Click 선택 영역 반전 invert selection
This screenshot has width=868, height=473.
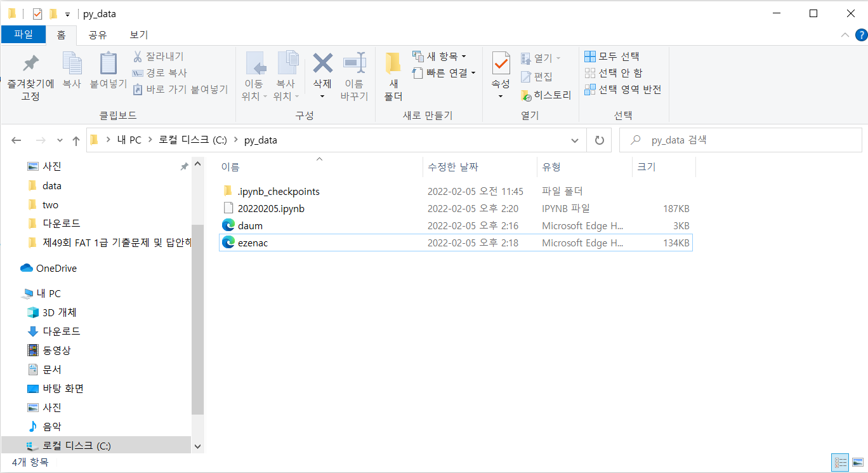click(622, 90)
